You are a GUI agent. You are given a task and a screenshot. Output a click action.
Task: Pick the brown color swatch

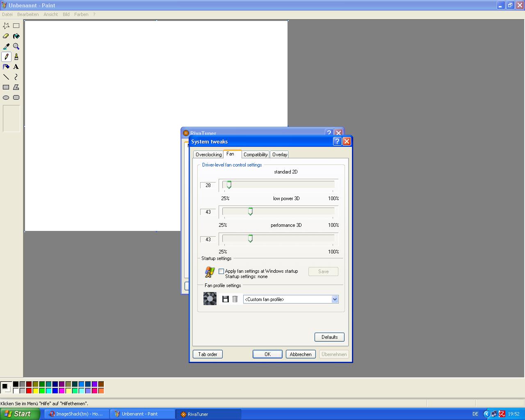pyautogui.click(x=101, y=384)
